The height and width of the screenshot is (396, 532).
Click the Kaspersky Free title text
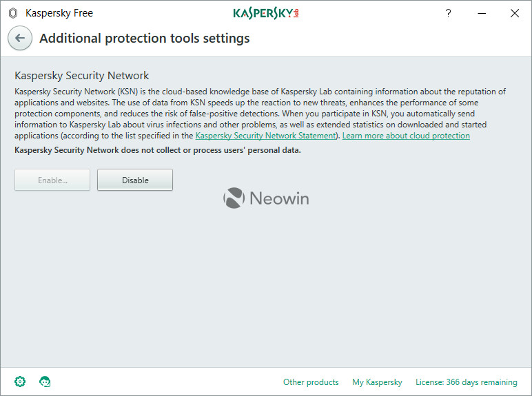tap(59, 13)
